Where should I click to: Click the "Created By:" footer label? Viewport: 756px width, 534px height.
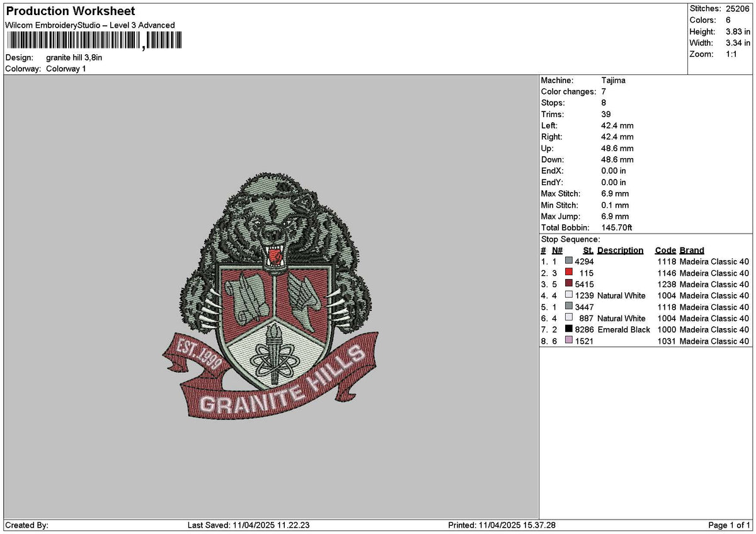(26, 525)
